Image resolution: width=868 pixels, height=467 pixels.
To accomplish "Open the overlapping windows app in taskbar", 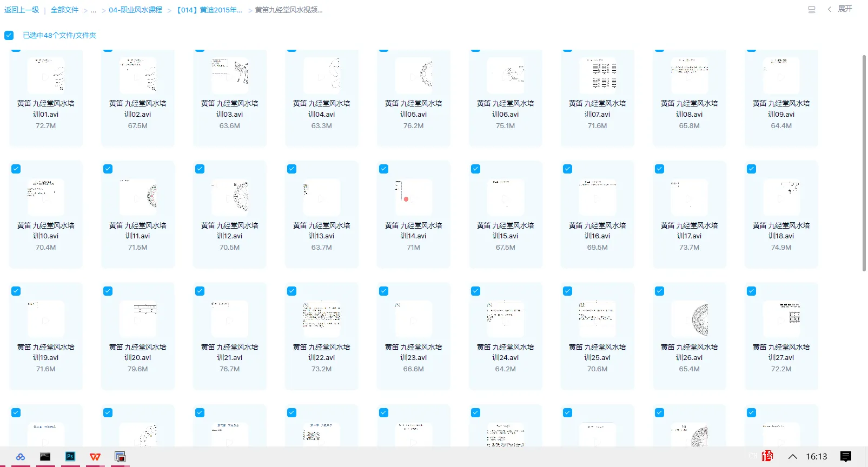I will pos(120,457).
